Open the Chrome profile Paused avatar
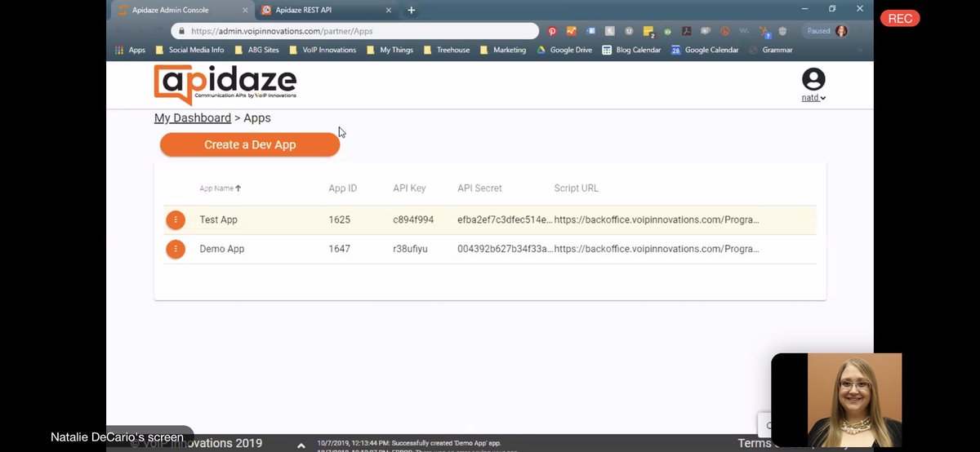This screenshot has width=980, height=452. pos(841,31)
